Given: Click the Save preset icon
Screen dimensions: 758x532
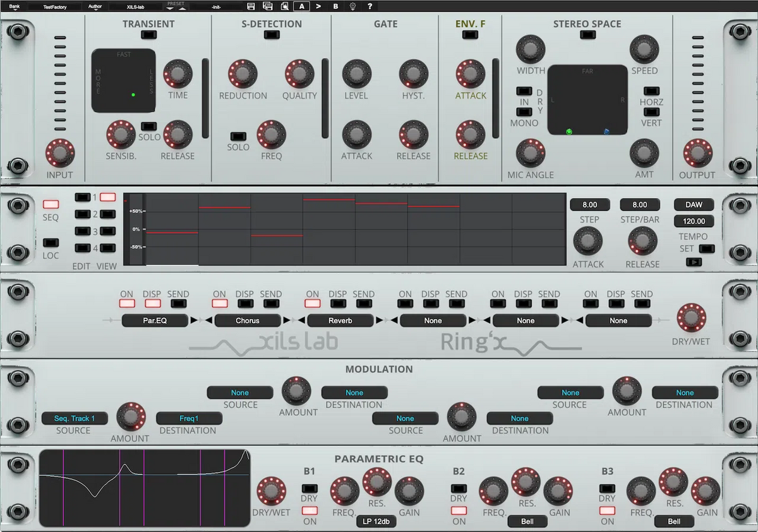Looking at the screenshot, I should (251, 6).
